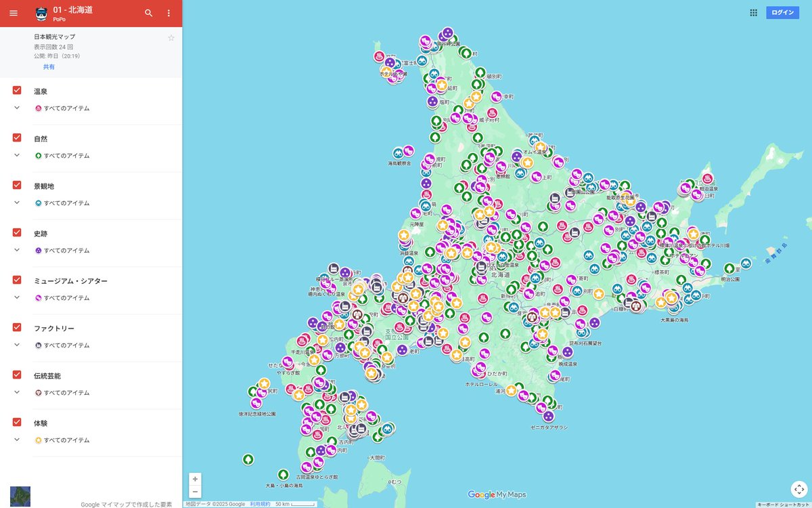Disable the 体験 layer checkbox

pos(17,423)
